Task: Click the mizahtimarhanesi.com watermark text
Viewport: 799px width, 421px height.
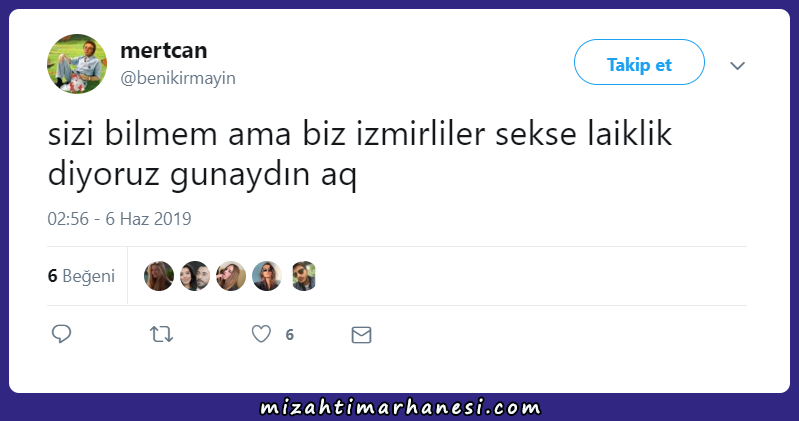Action: (401, 408)
